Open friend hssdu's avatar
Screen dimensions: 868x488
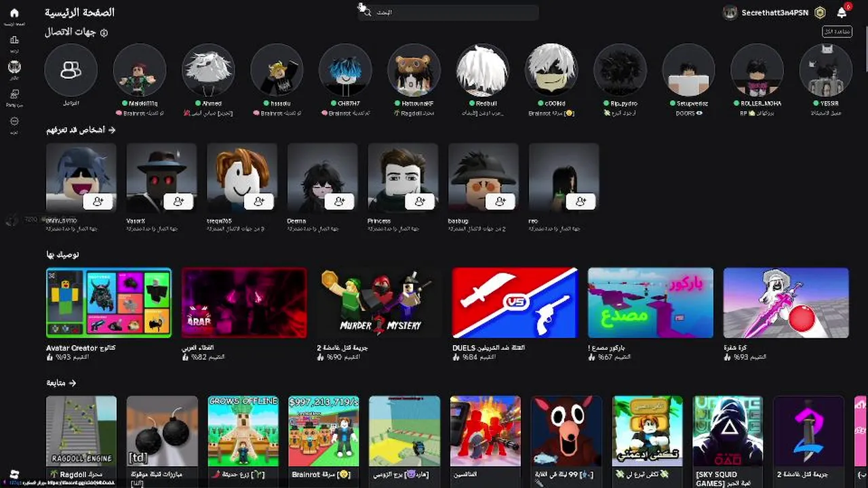[277, 70]
